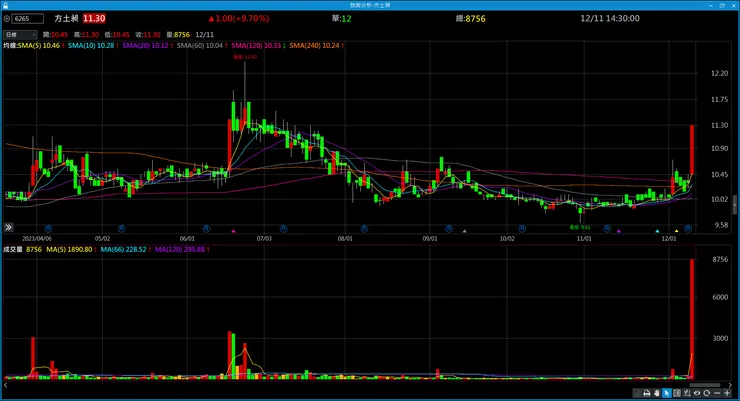740x401 pixels.
Task: Click the monthly marker near 07/03
Action: (283, 229)
